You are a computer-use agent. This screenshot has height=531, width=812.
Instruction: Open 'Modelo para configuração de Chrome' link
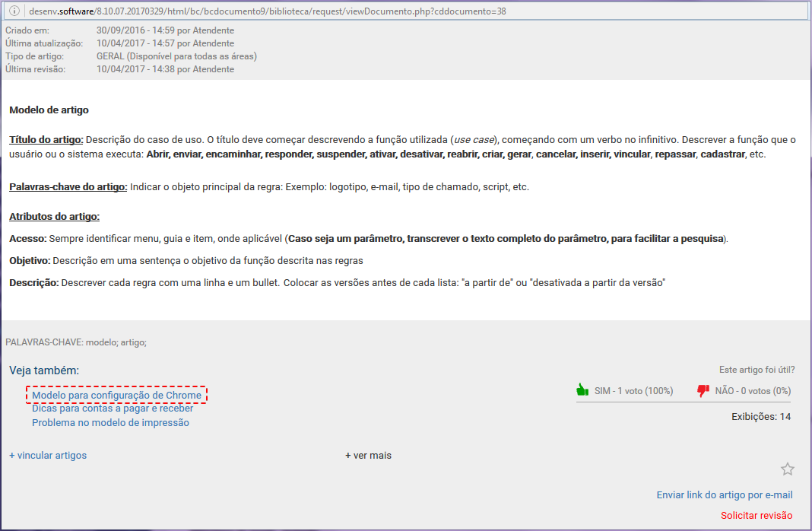(x=116, y=395)
